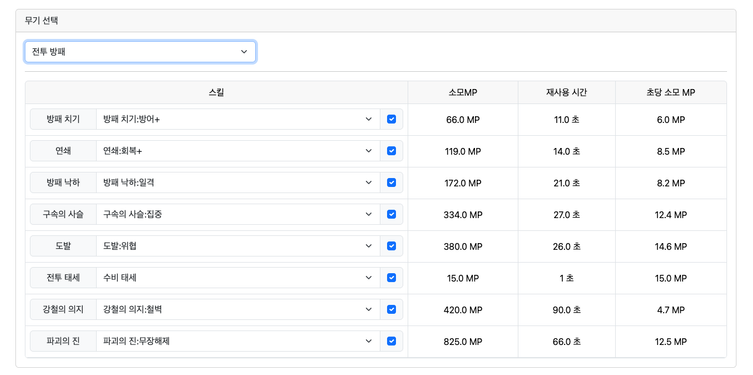Click the 8.5 MP per-second cell
The width and height of the screenshot is (753, 375).
coord(671,151)
